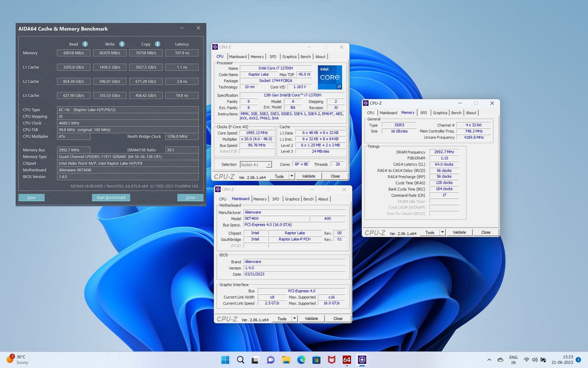
Task: Select SPD tab in Mainboard CPU-Z window
Action: click(x=276, y=199)
